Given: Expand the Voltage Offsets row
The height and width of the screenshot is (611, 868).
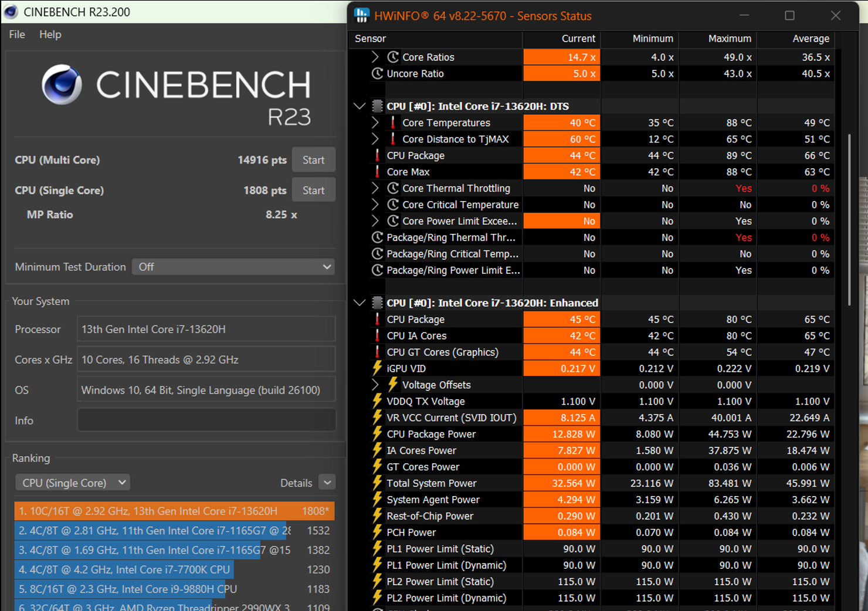Looking at the screenshot, I should coord(375,385).
